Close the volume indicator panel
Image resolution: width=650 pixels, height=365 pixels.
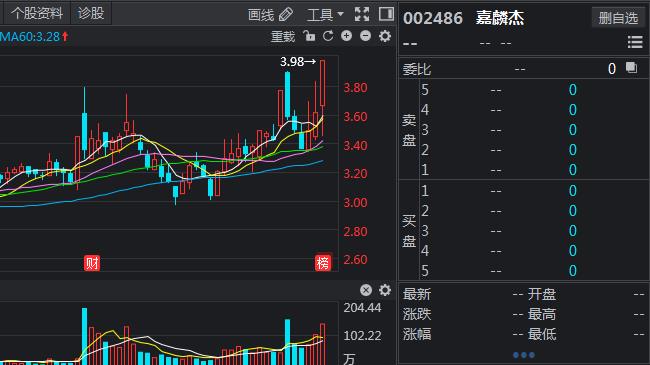coord(366,290)
